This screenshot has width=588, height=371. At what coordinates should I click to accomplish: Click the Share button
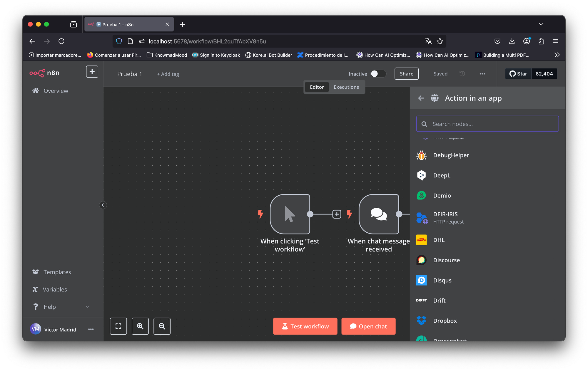pos(406,74)
